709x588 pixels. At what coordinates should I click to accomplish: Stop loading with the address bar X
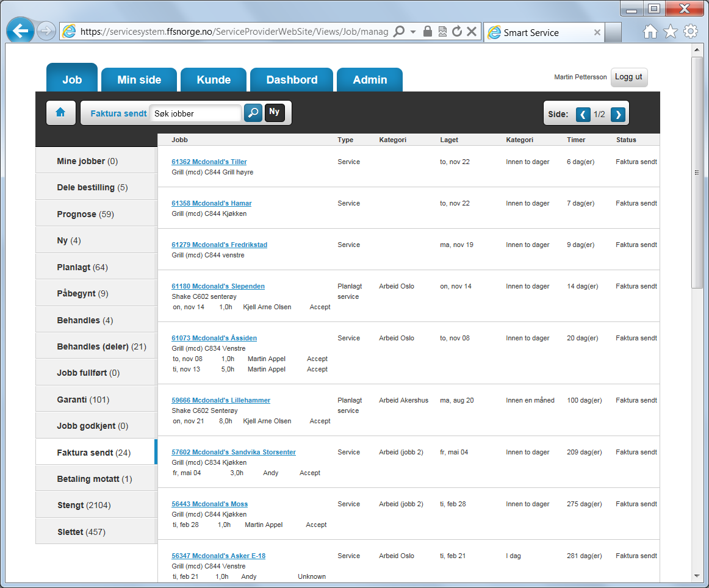pyautogui.click(x=472, y=31)
